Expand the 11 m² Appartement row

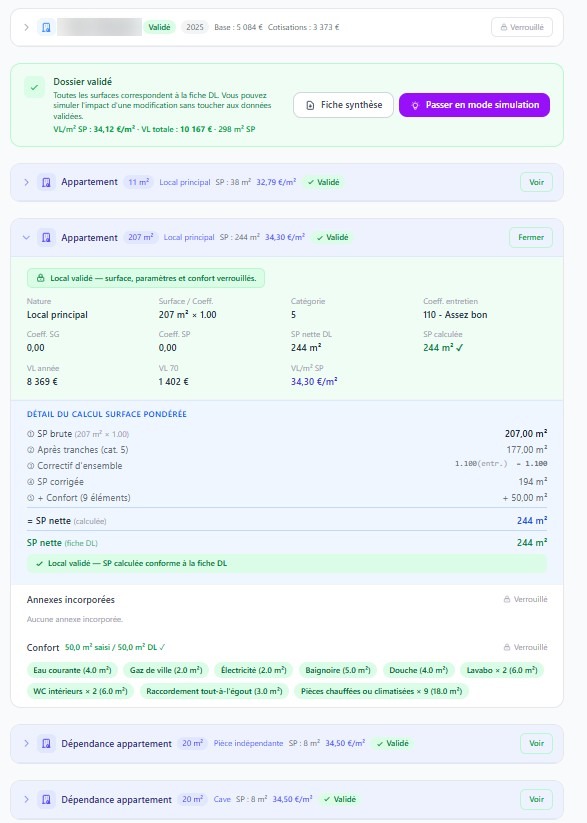pos(26,182)
